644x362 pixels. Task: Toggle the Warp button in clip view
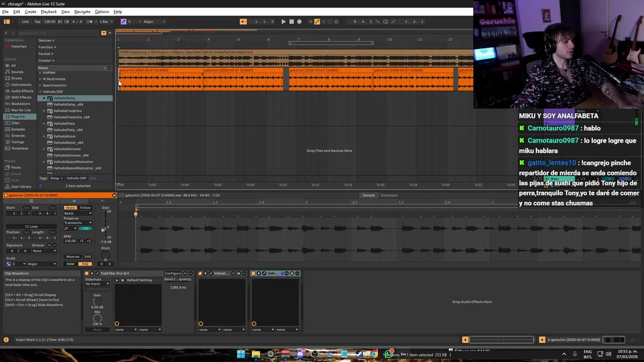[x=70, y=208]
